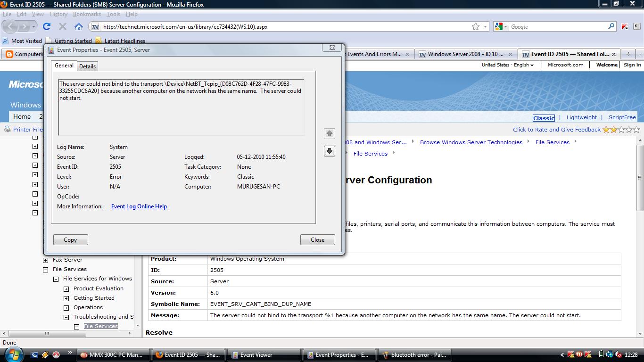Click inside the Google search field

tap(559, 27)
